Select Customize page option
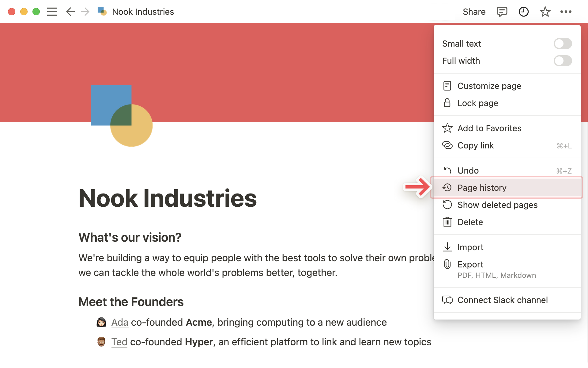Viewport: 588px width, 368px height. (x=507, y=86)
